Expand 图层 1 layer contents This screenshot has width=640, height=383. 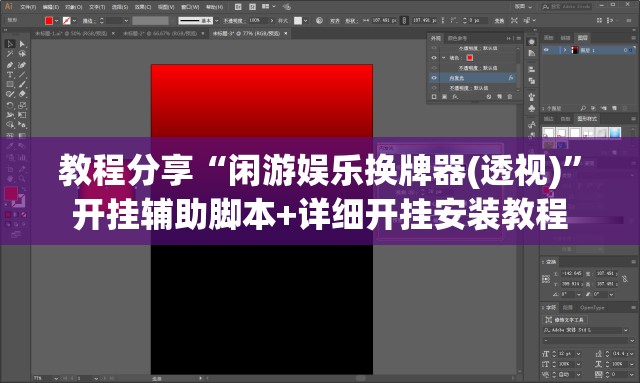565,50
